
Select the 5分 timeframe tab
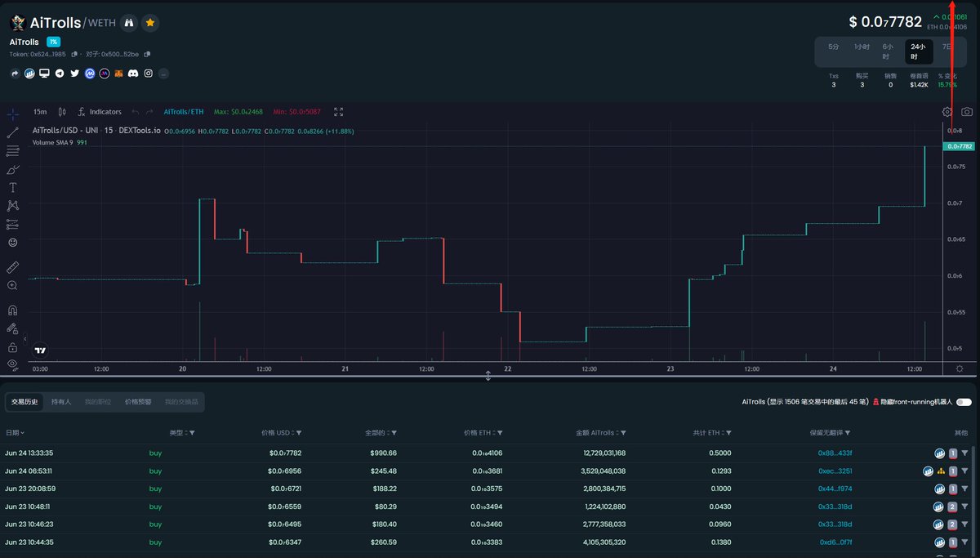point(833,47)
